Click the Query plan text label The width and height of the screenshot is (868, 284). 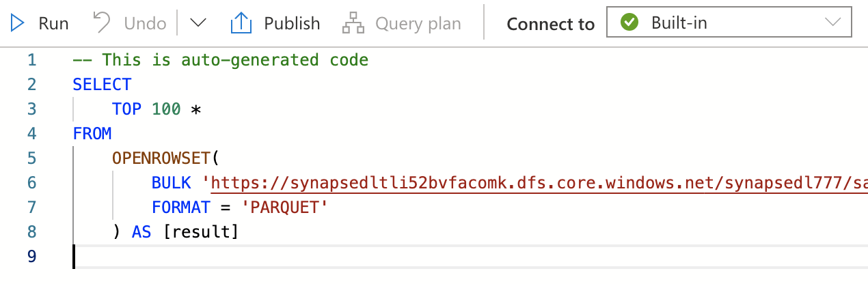[x=418, y=23]
